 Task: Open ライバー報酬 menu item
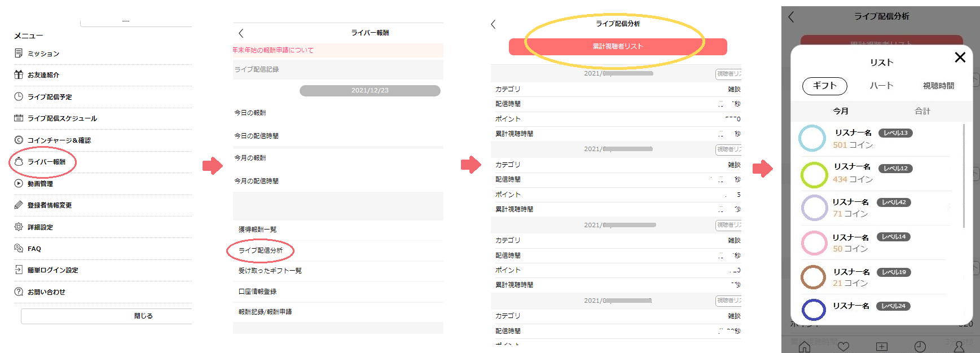(46, 162)
